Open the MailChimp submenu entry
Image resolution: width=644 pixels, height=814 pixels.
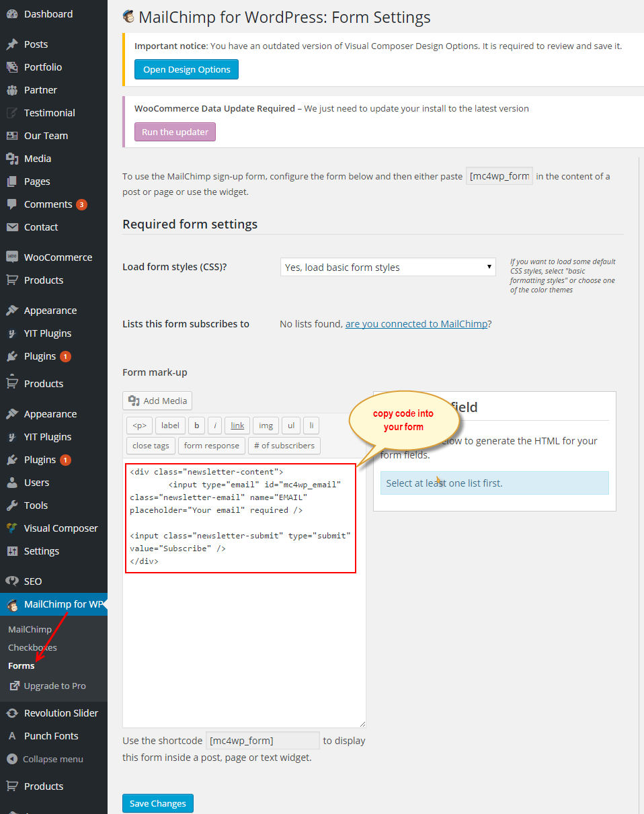click(x=30, y=630)
